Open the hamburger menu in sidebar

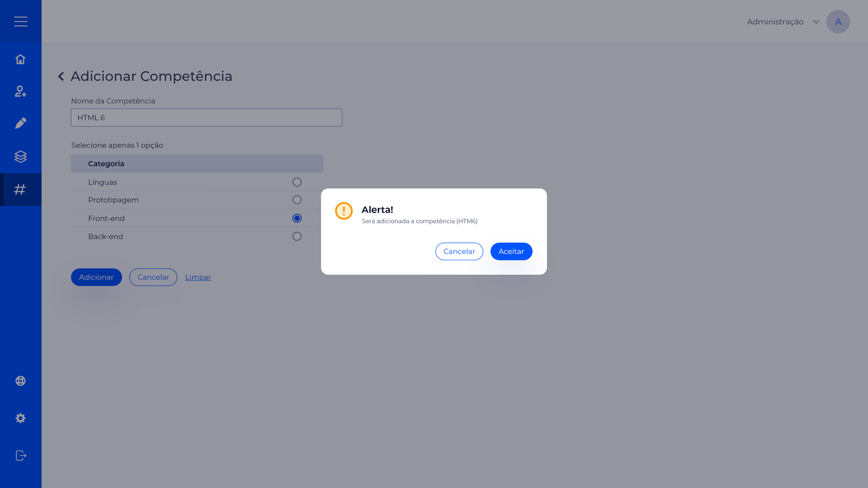click(21, 22)
